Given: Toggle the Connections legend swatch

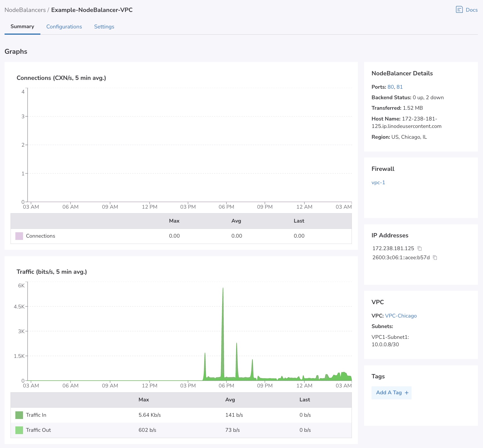Looking at the screenshot, I should 19,236.
